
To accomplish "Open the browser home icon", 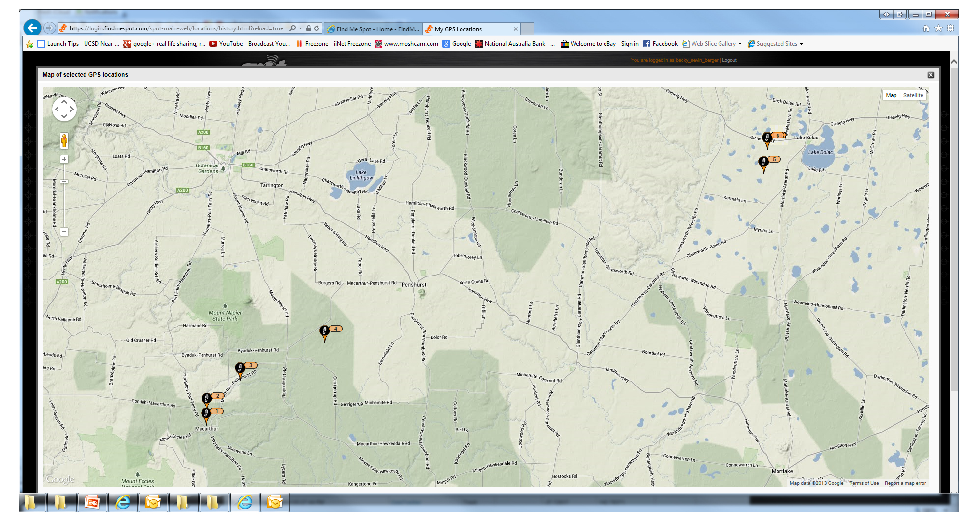I will point(926,28).
